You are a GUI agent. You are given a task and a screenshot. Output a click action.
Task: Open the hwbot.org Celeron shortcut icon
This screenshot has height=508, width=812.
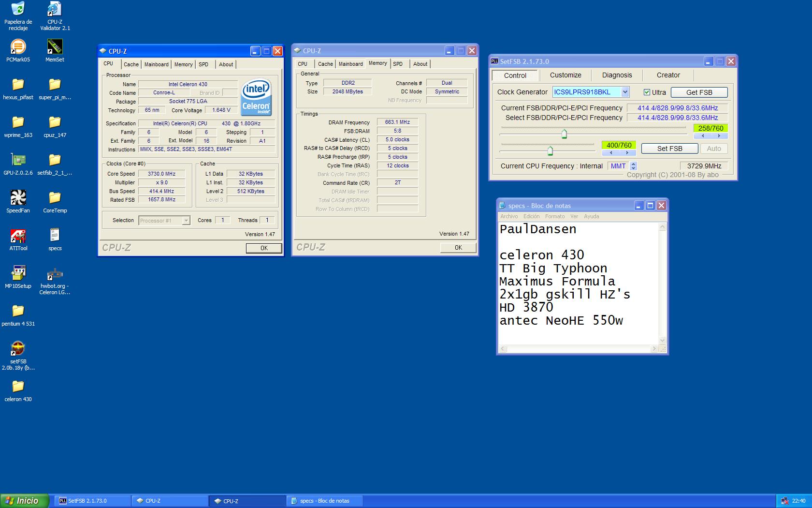(55, 281)
